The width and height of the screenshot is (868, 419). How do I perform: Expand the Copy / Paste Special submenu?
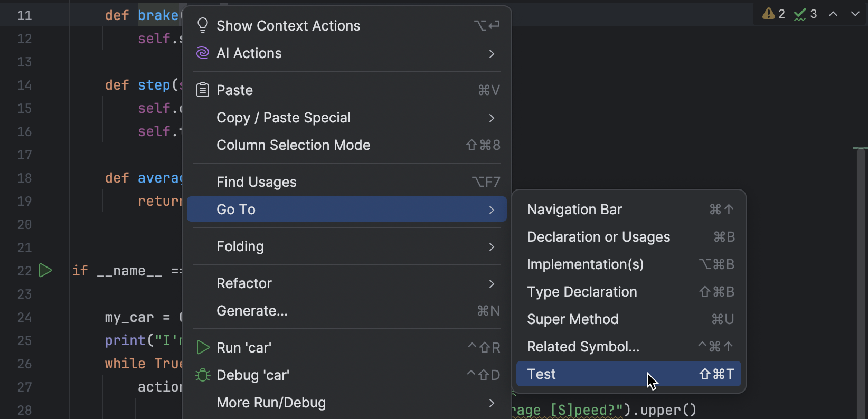pos(492,118)
